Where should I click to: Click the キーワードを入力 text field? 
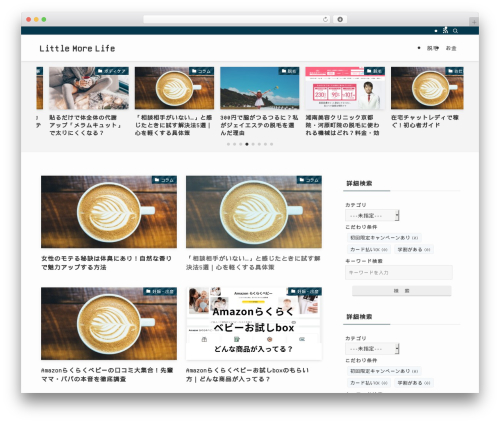[x=399, y=272]
